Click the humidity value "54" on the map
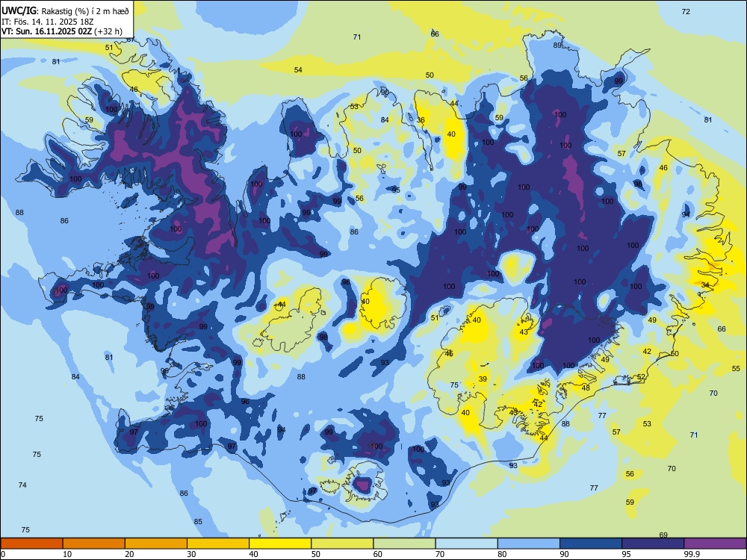 pos(298,69)
